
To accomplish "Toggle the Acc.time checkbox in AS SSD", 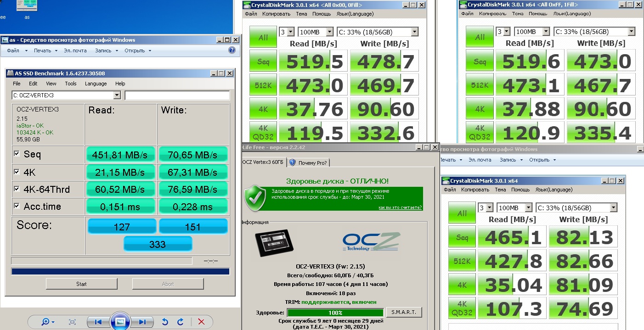I will pyautogui.click(x=17, y=206).
